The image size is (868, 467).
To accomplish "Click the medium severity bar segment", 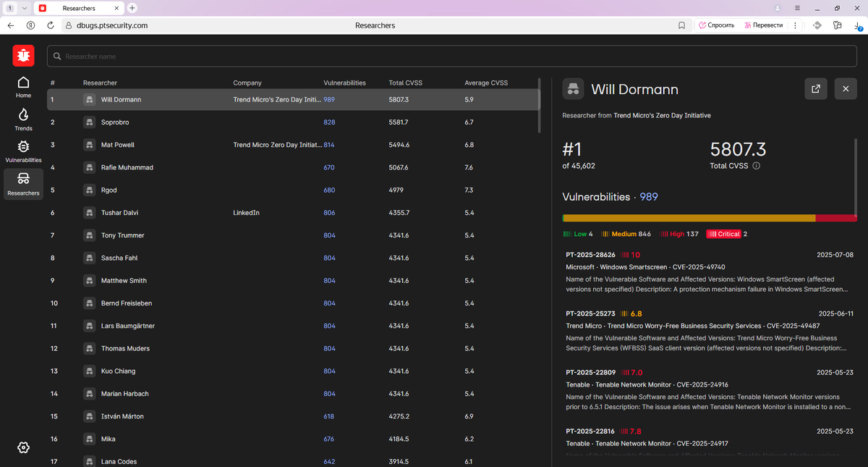I will coord(689,218).
